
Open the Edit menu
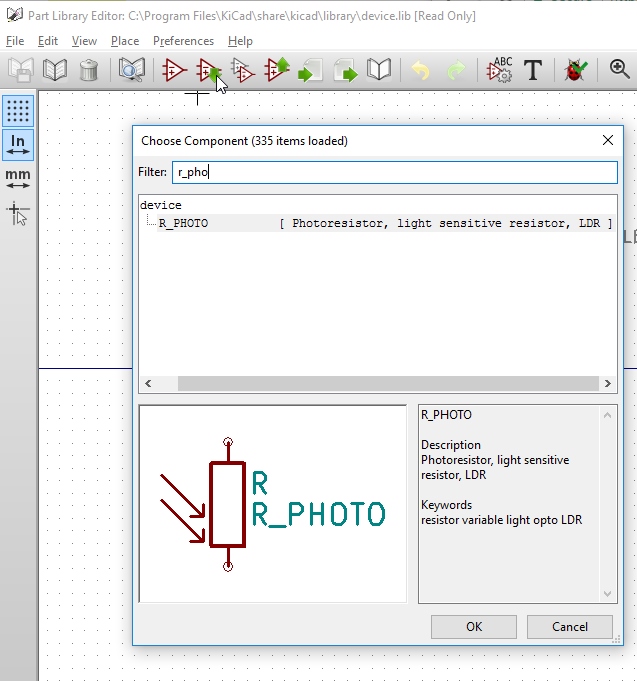pyautogui.click(x=48, y=41)
